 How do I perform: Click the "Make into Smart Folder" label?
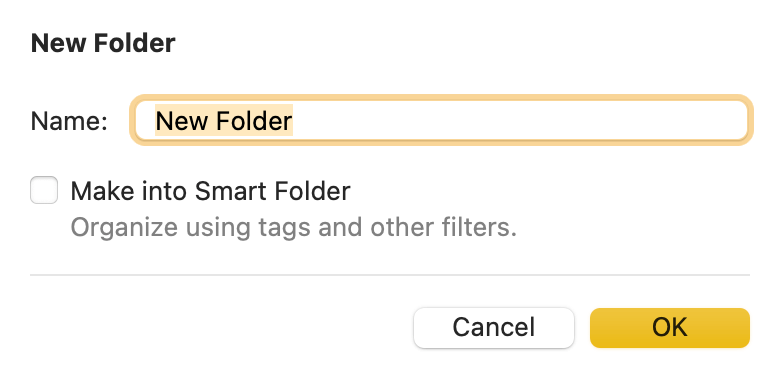[x=210, y=191]
